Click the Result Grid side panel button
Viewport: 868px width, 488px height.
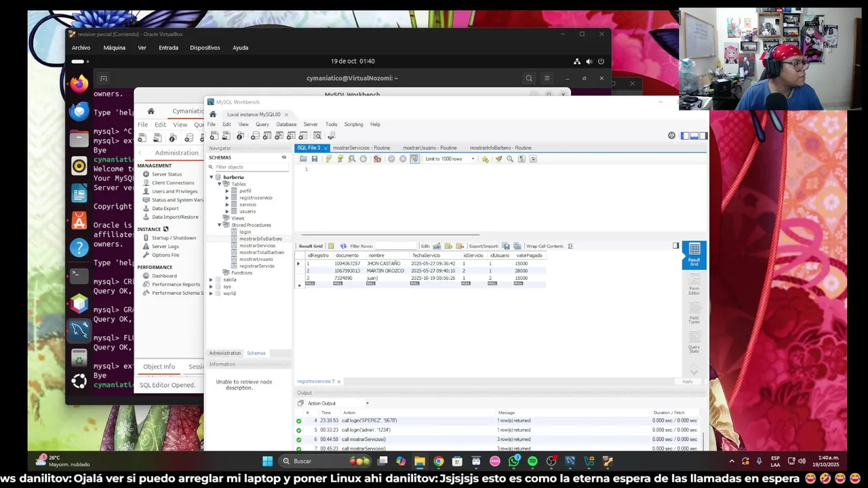pyautogui.click(x=694, y=255)
